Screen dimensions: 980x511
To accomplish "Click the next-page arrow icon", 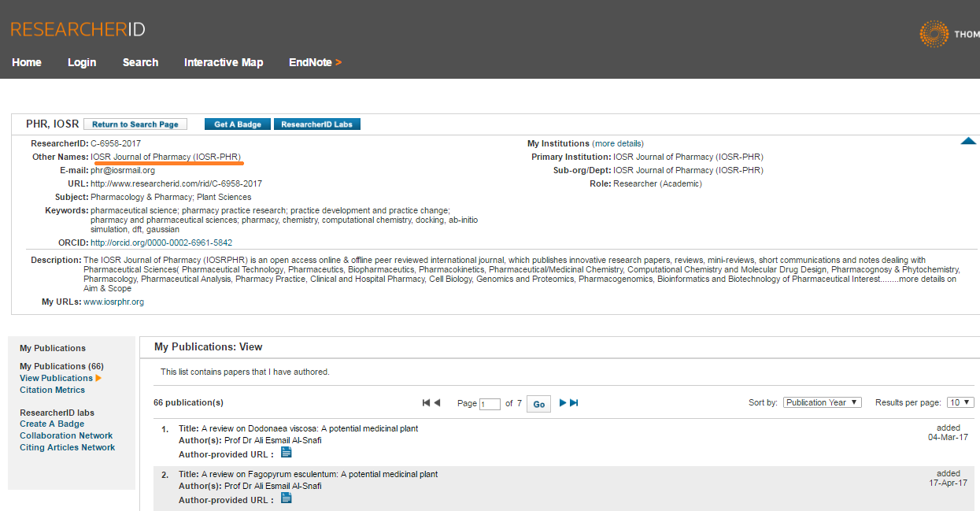I will click(x=561, y=402).
